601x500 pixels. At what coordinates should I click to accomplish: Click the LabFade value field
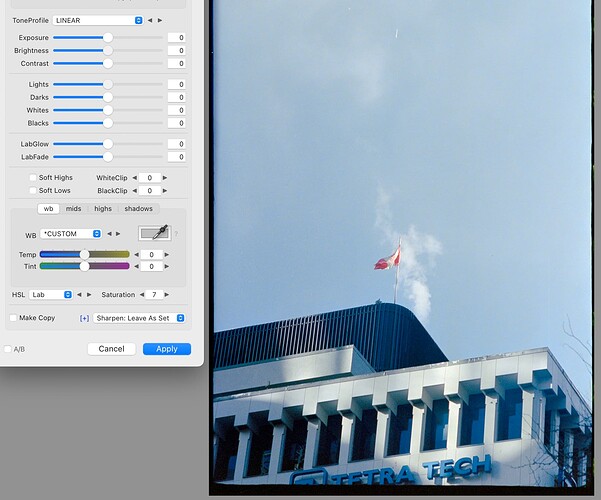click(x=177, y=157)
